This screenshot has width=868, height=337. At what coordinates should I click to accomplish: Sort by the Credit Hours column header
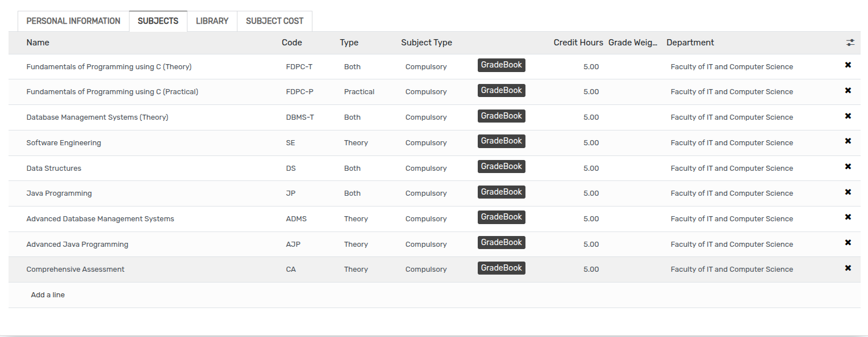(x=578, y=43)
